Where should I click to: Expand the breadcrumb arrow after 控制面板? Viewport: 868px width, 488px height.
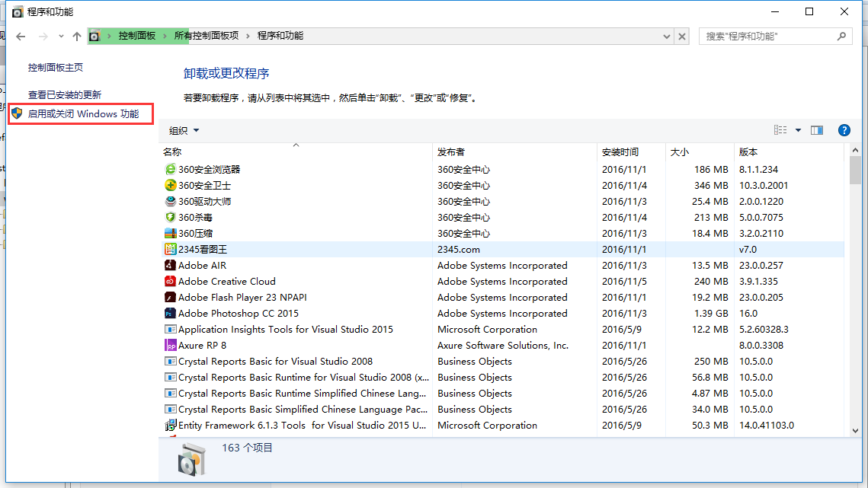click(x=165, y=36)
